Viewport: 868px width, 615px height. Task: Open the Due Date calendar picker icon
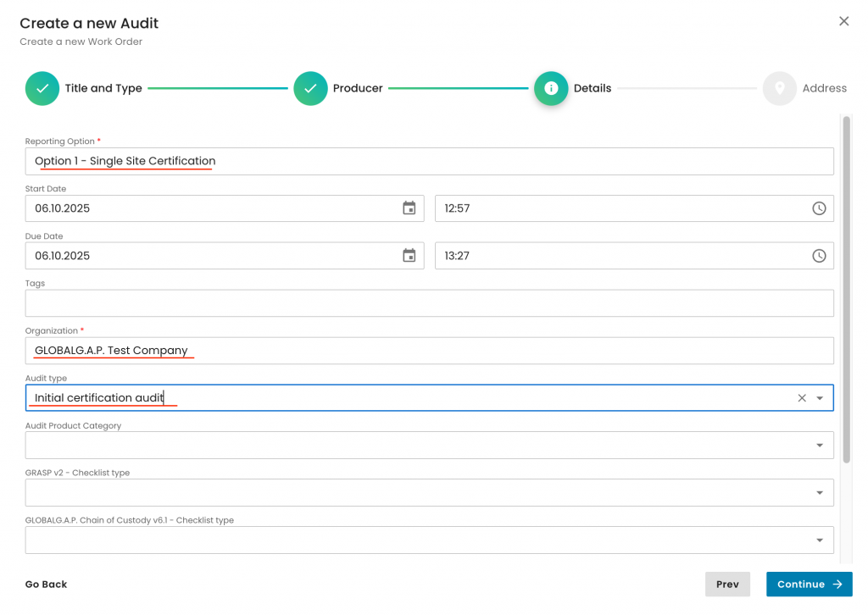409,256
